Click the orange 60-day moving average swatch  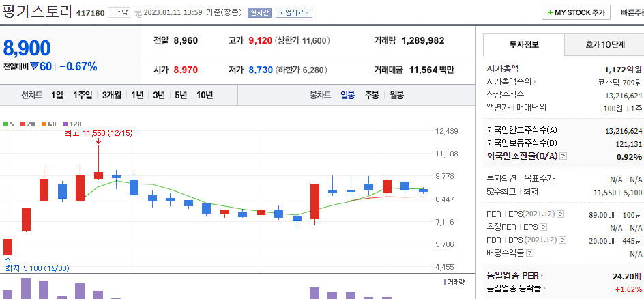(44, 124)
